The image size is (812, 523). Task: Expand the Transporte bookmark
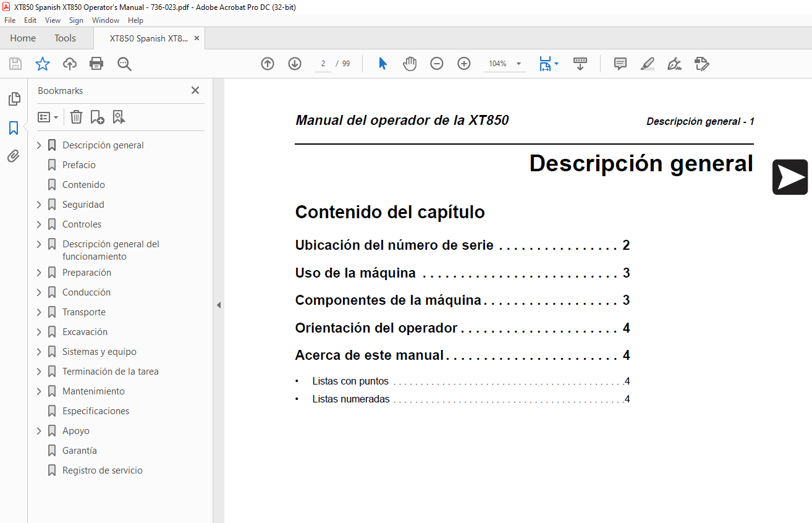tap(39, 312)
